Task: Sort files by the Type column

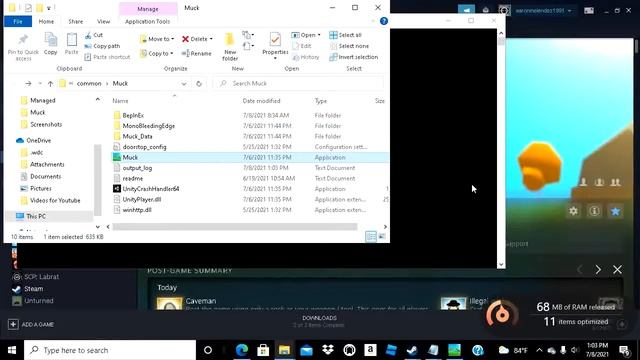Action: pyautogui.click(x=321, y=101)
